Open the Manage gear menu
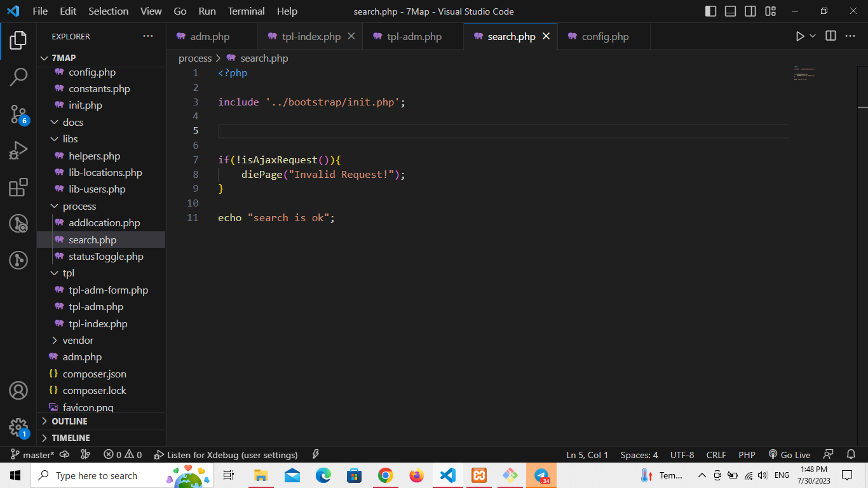Screen dimensions: 868x488 pos(18,427)
